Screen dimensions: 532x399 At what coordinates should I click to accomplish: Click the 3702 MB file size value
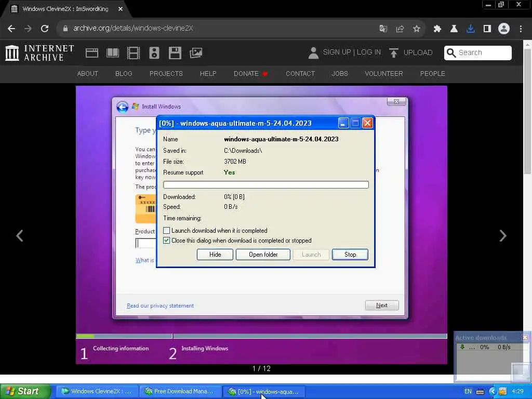coord(235,162)
